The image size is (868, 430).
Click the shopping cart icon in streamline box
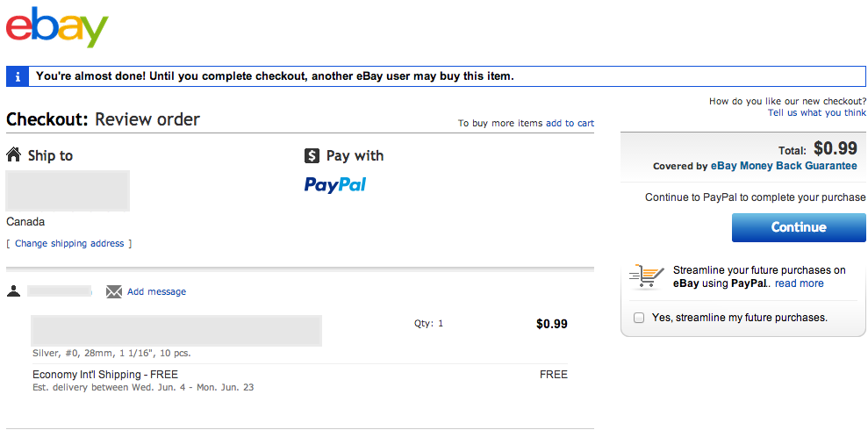[647, 276]
